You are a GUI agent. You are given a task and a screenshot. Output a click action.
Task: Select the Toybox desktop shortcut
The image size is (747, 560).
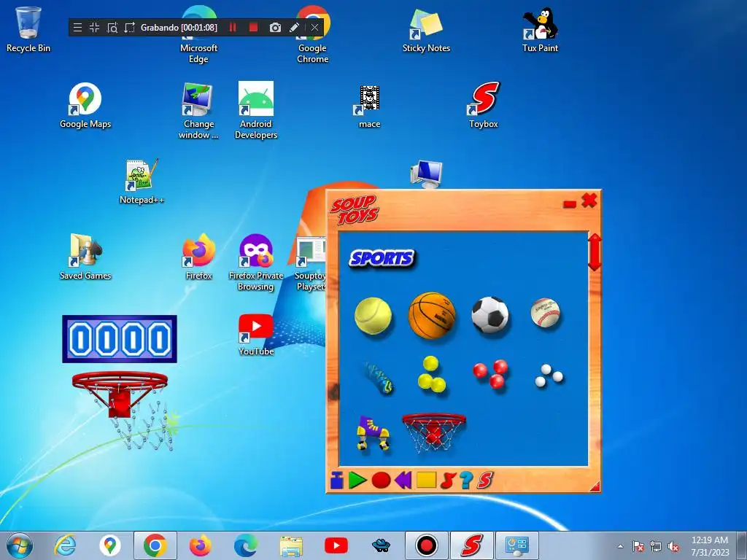(483, 106)
